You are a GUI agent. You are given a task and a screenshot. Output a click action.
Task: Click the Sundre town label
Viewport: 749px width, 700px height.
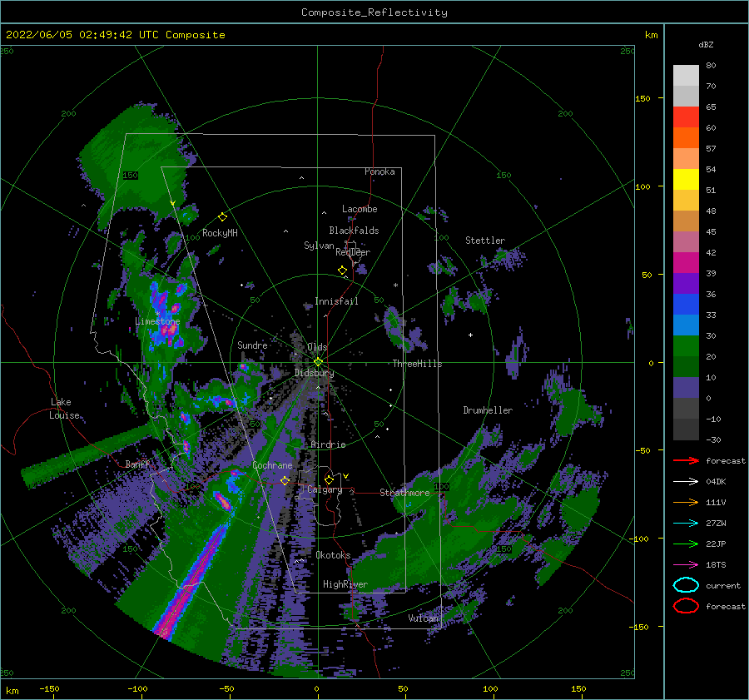click(x=252, y=345)
